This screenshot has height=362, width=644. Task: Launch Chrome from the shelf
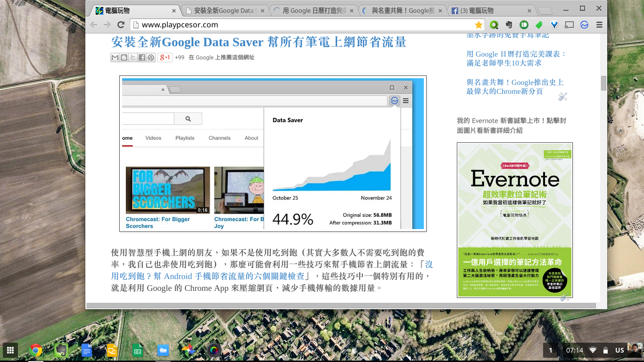pos(36,350)
